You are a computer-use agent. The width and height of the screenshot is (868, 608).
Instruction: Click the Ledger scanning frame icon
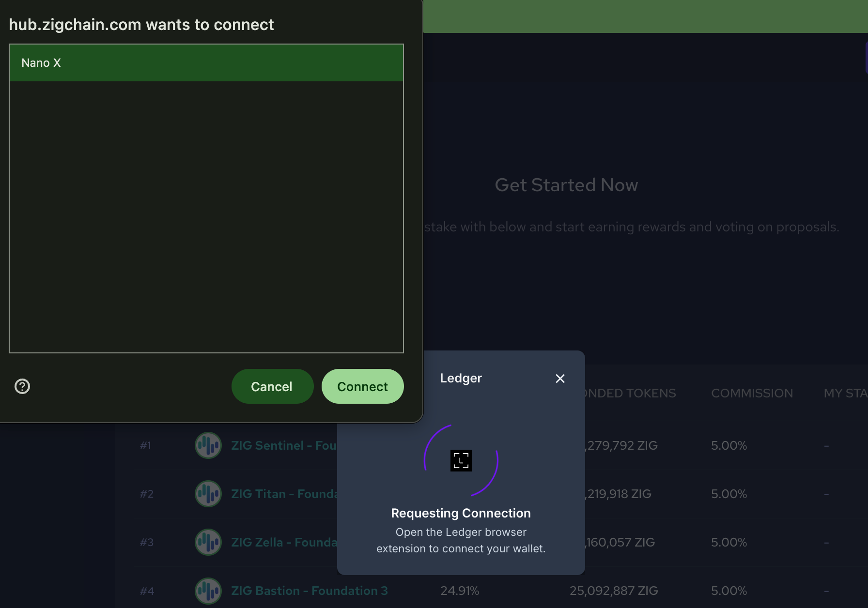click(x=461, y=460)
